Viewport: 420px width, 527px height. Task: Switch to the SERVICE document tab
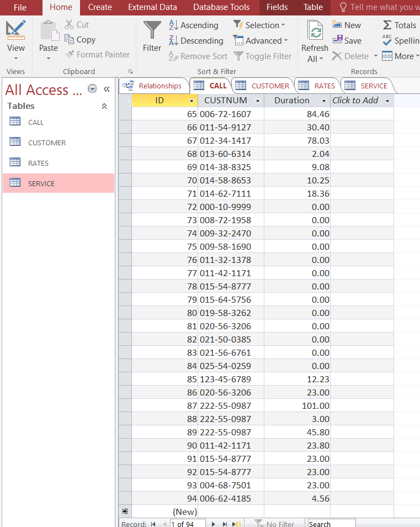[x=367, y=86]
